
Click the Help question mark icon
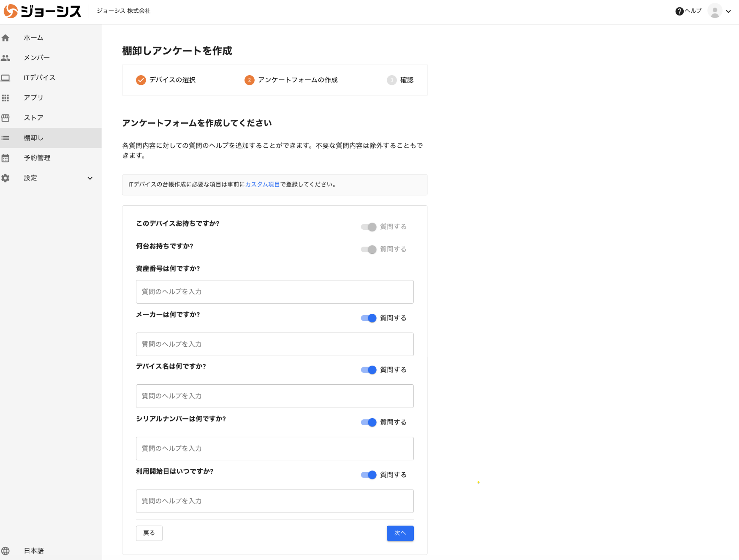tap(679, 11)
